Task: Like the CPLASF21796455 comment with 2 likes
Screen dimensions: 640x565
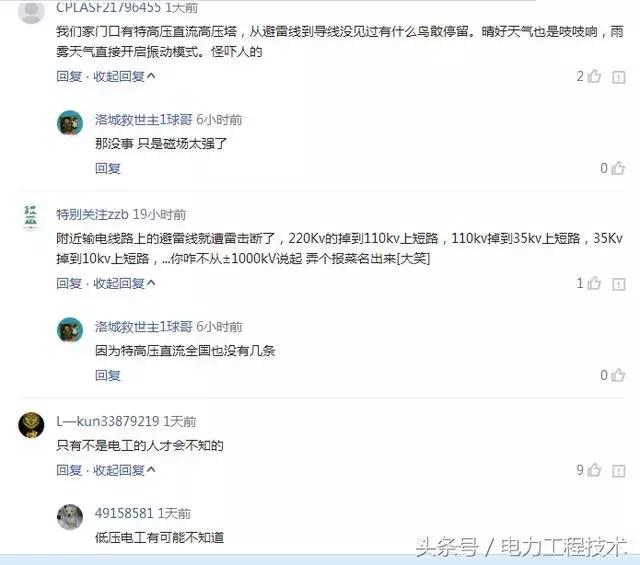Action: 594,76
